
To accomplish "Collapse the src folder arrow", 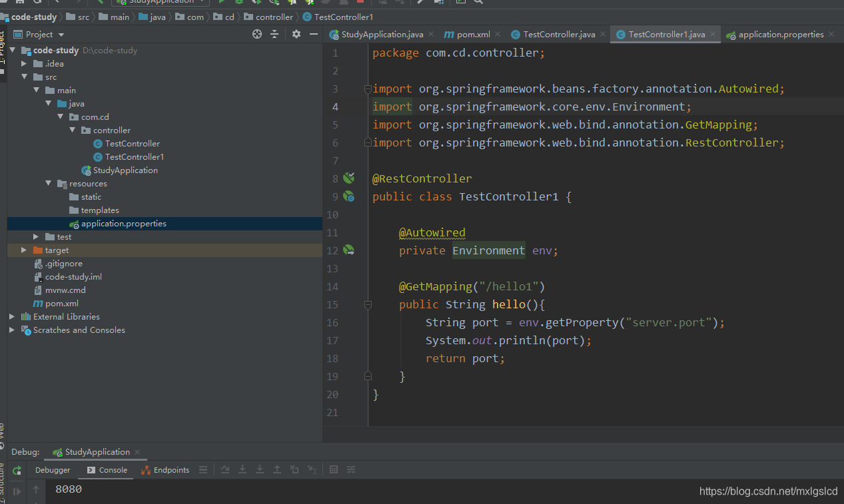I will click(x=25, y=77).
